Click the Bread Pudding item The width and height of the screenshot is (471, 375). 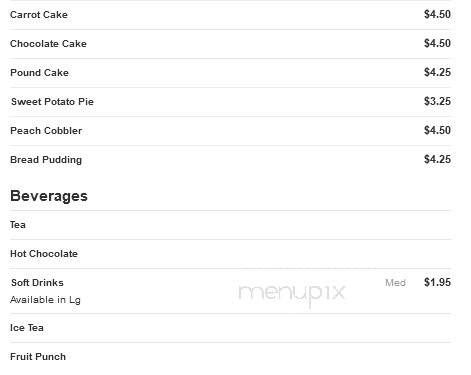[46, 160]
